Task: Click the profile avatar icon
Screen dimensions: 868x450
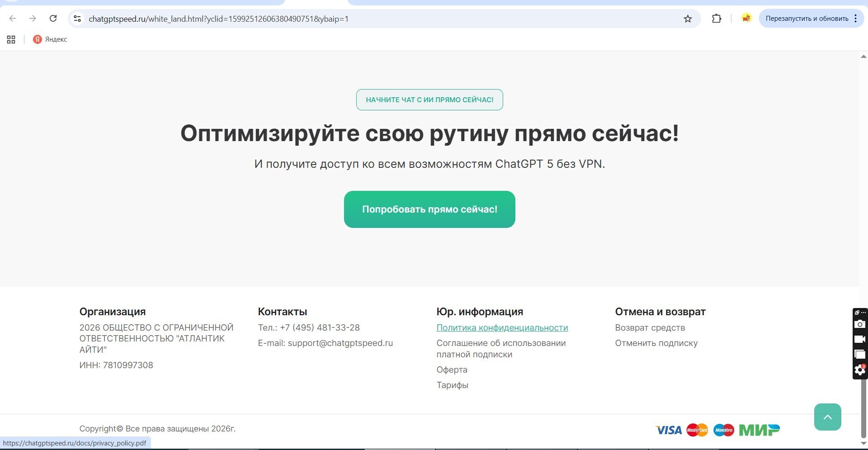Action: [746, 18]
